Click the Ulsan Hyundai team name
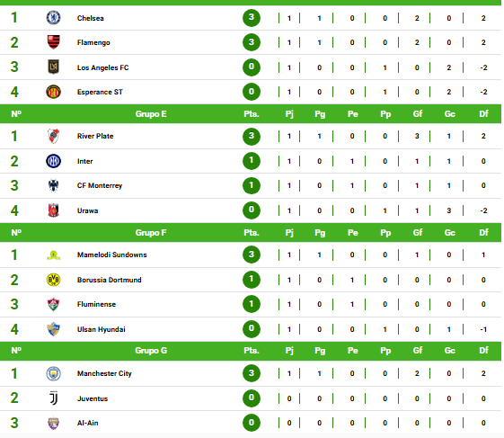Screen dimensions: 504x438 click(x=102, y=329)
